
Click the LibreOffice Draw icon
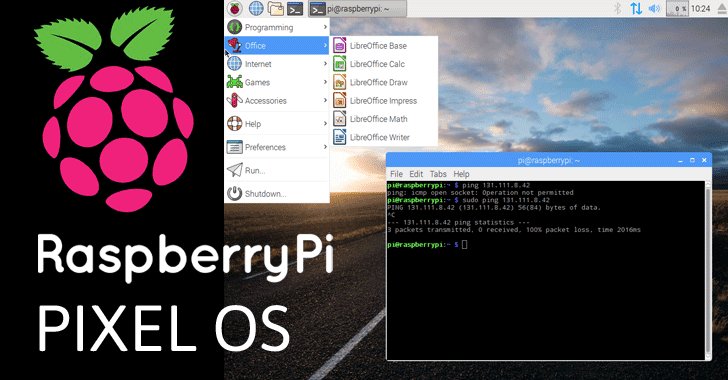click(339, 82)
